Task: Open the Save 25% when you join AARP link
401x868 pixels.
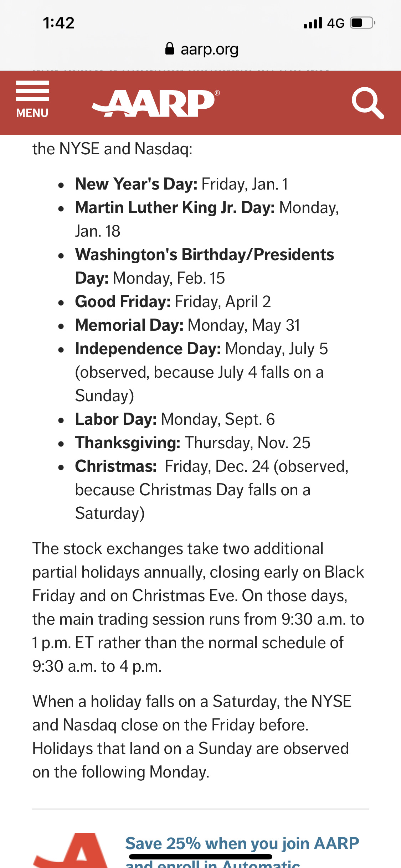Action: coord(242,852)
